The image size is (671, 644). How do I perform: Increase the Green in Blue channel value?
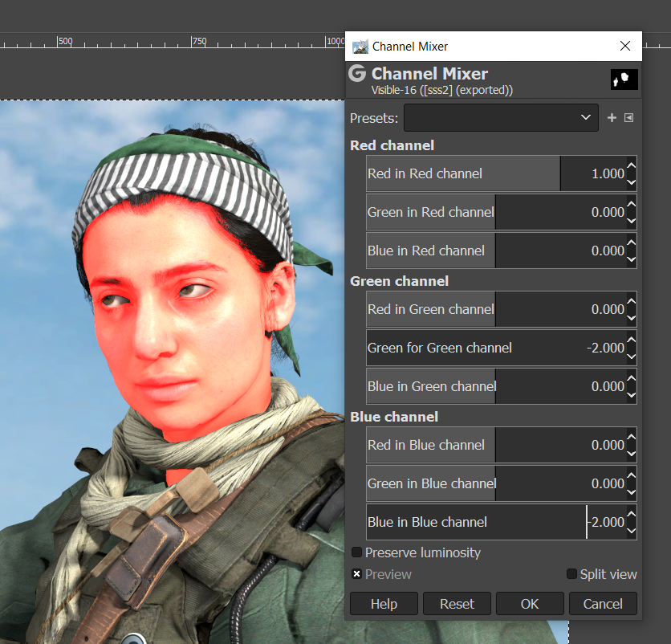(x=632, y=475)
